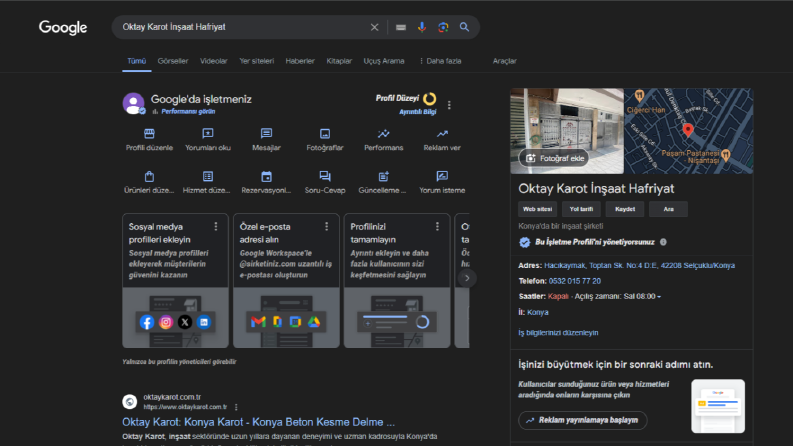Open the Profilinizi tamamlayın card
Screen dimensions: 793x446
point(397,281)
